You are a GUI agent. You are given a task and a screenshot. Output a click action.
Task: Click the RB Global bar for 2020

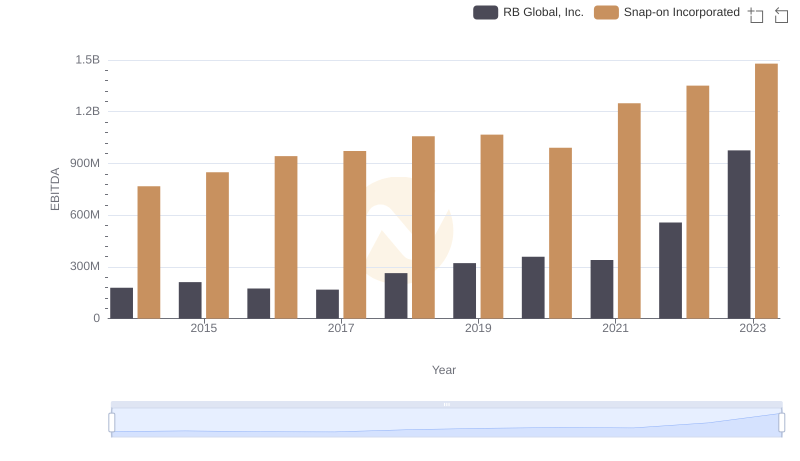point(533,288)
